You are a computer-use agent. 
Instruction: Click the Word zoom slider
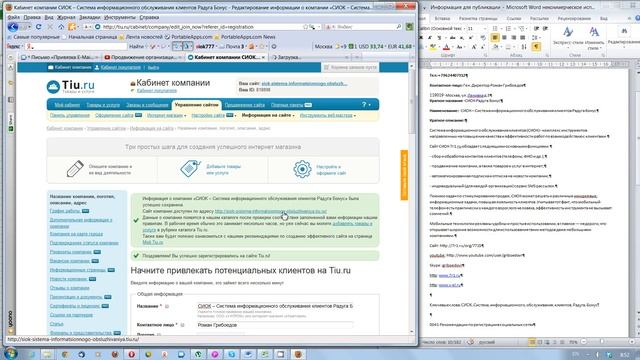(602, 342)
